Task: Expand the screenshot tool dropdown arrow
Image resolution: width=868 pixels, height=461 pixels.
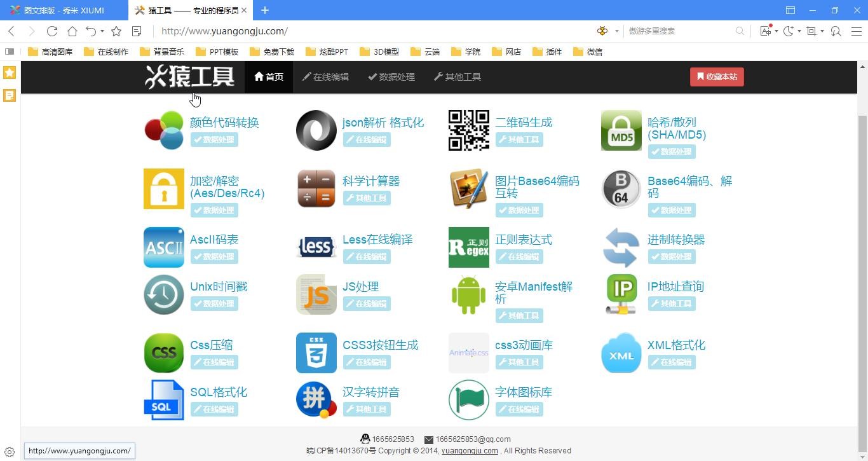Action: pos(822,31)
